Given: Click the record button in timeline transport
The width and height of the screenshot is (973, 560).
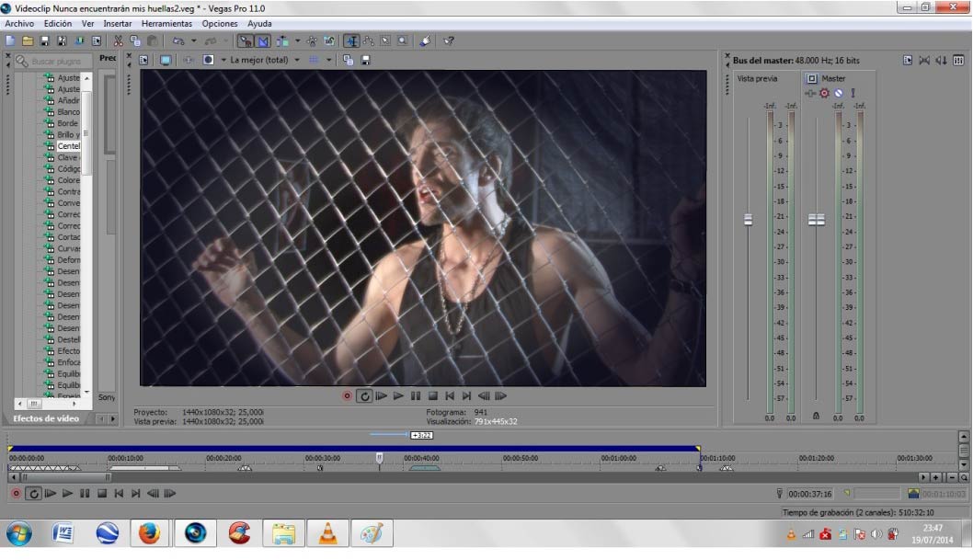Looking at the screenshot, I should click(17, 494).
